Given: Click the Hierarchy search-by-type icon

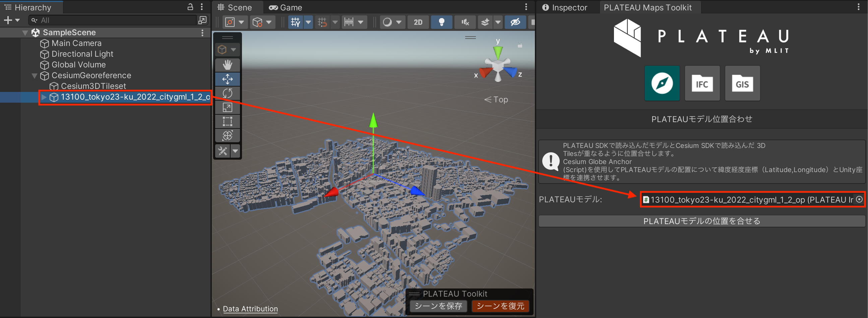Looking at the screenshot, I should (202, 20).
